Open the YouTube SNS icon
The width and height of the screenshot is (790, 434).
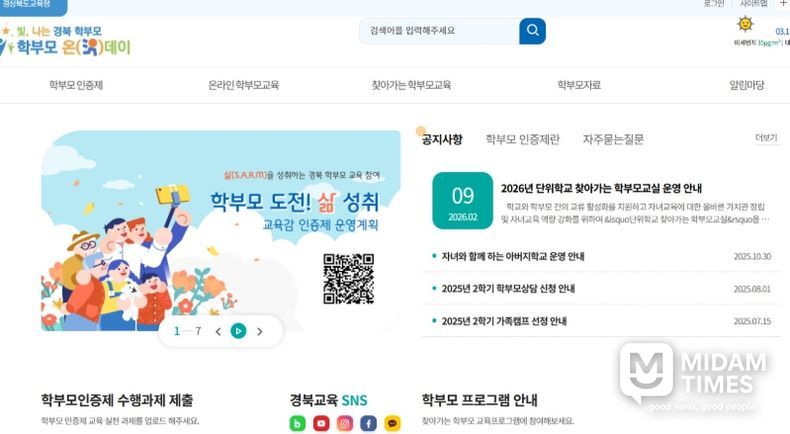point(321,423)
